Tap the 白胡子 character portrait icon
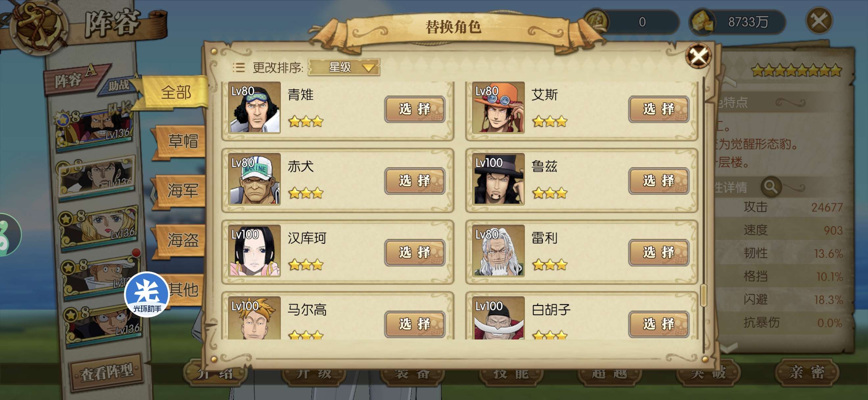The image size is (868, 400). (498, 318)
